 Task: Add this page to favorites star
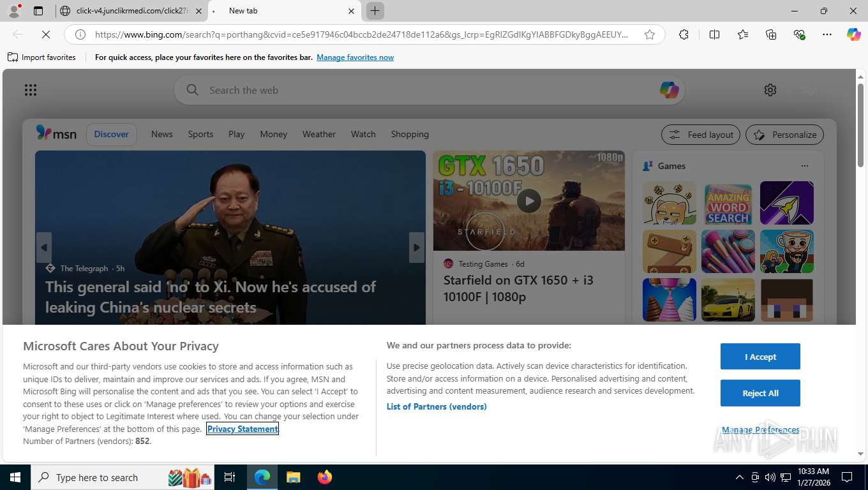650,34
